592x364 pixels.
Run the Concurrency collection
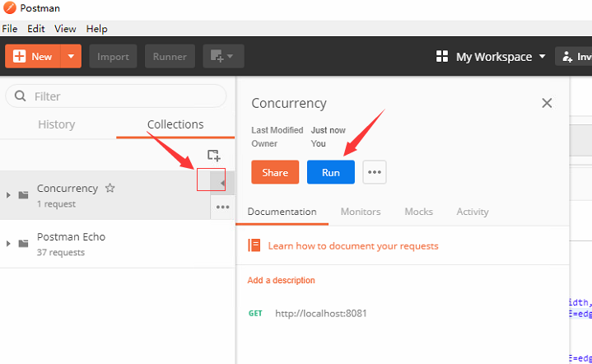pos(330,172)
